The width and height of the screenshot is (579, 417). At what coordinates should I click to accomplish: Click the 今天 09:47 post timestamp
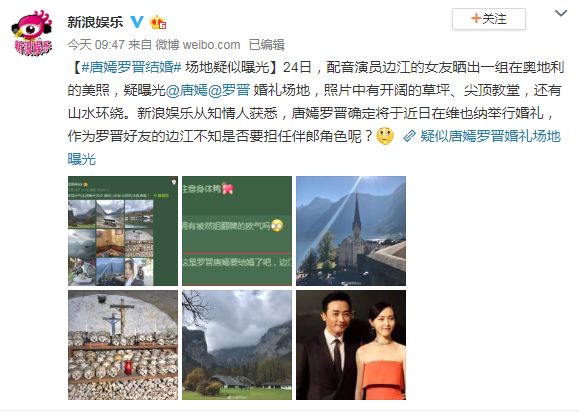96,45
